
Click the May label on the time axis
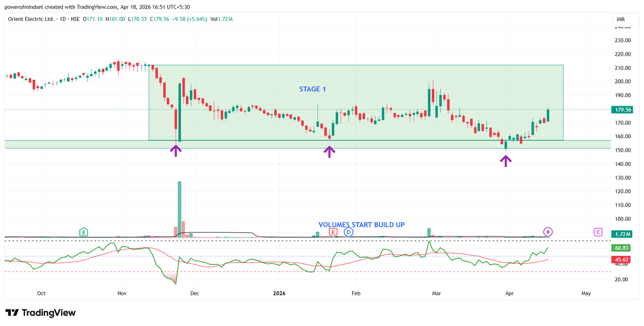586,293
